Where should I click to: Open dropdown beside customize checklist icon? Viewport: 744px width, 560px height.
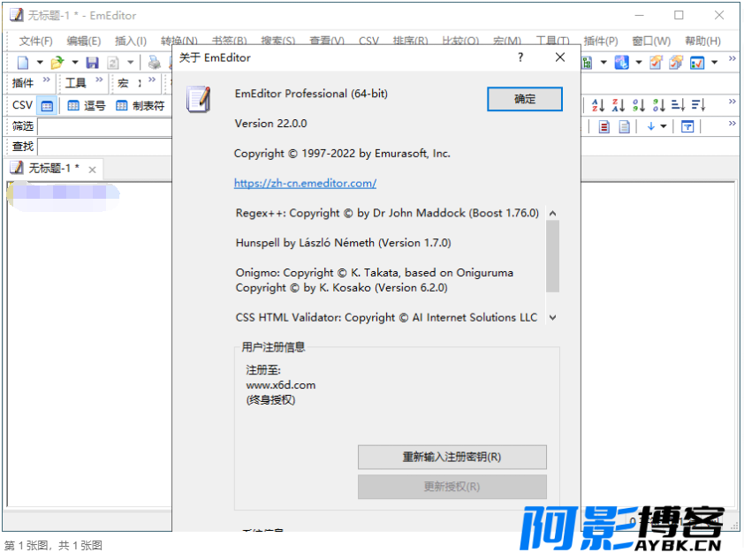[x=715, y=63]
